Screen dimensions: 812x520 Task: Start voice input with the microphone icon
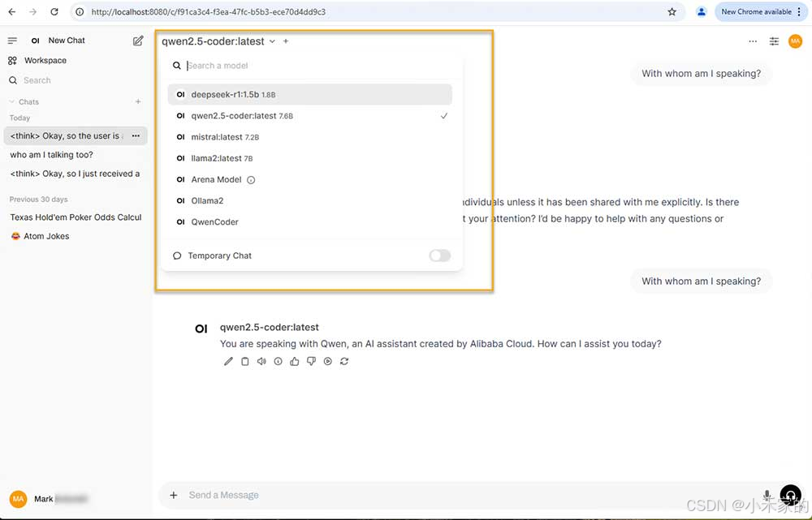(767, 495)
